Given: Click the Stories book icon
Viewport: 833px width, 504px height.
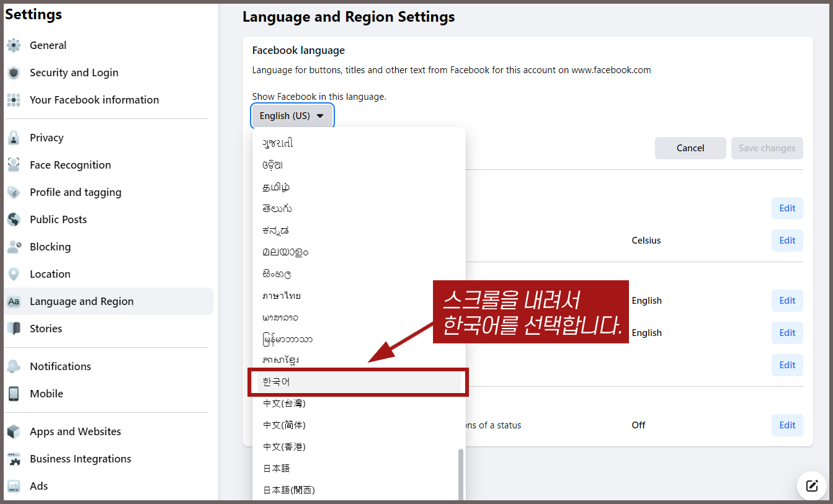Looking at the screenshot, I should pyautogui.click(x=14, y=329).
